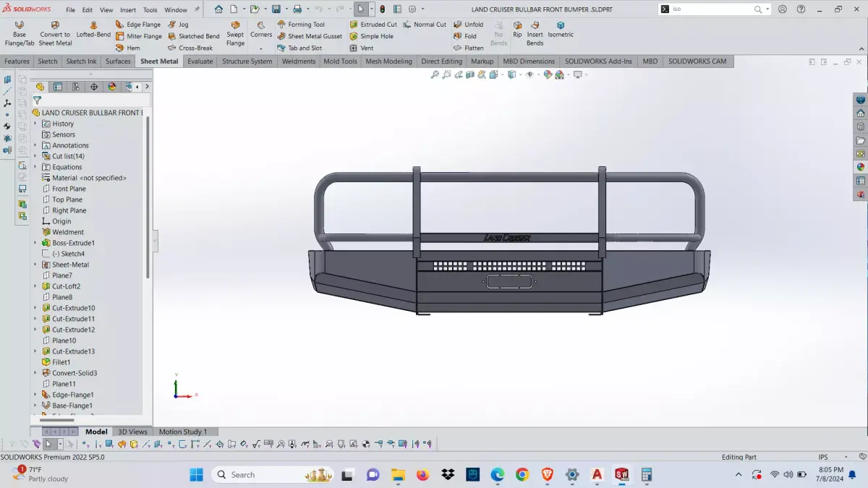
Task: Expand the Cut list(14) folder
Action: click(x=35, y=156)
